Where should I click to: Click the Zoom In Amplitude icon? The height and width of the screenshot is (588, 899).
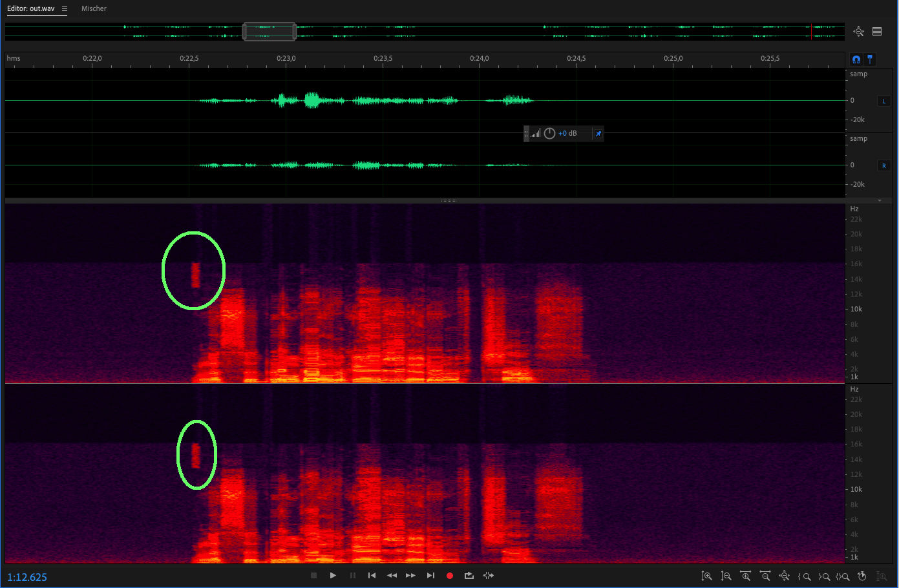706,576
